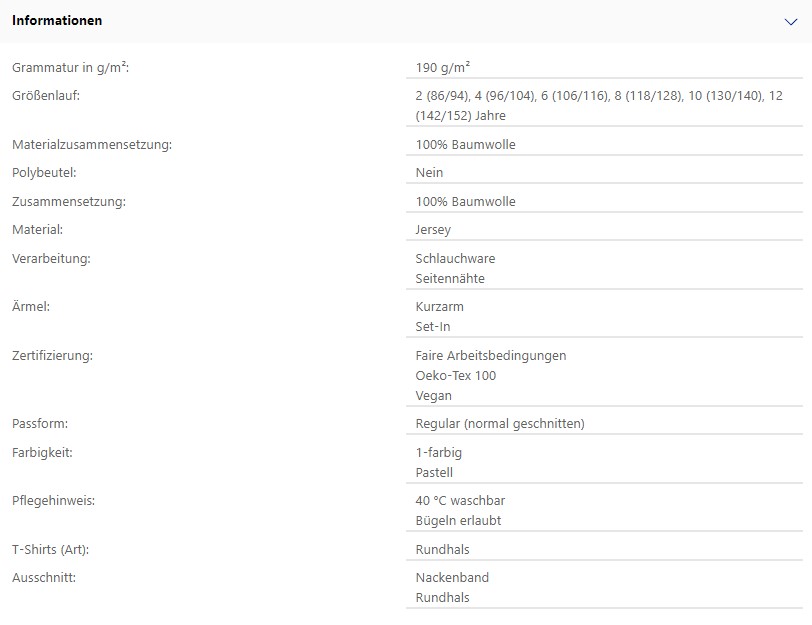The width and height of the screenshot is (812, 625).
Task: Select the 190 g/m² grammage value
Action: click(x=443, y=67)
